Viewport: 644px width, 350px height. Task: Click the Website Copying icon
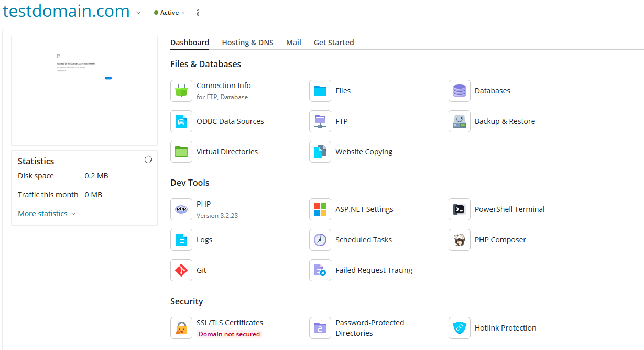point(320,152)
